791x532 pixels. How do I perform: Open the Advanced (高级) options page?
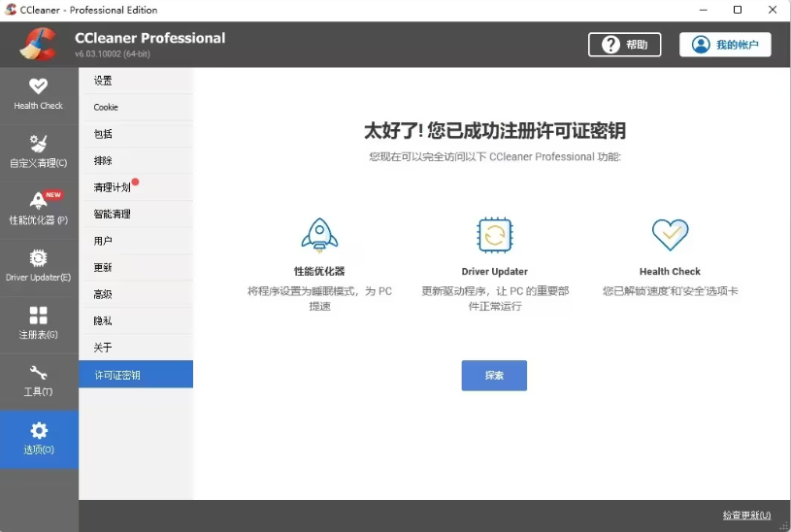click(136, 294)
